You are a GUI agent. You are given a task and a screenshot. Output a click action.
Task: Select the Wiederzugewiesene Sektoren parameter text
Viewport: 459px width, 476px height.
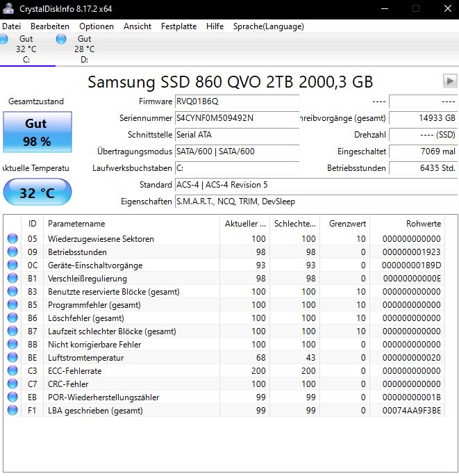point(101,239)
